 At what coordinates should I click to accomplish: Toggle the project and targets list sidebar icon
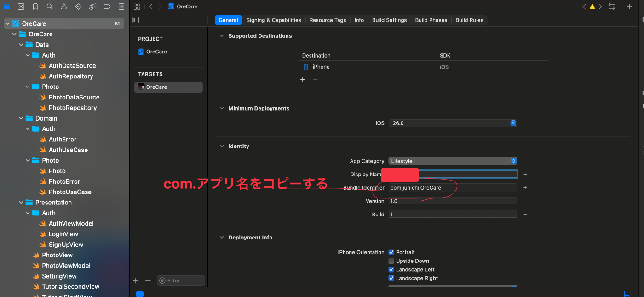coord(136,20)
